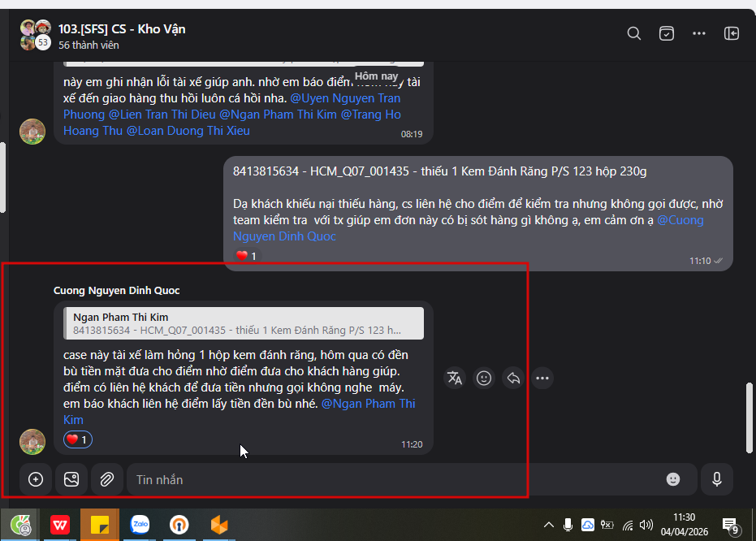Open heart reaction on 11:20 message
The width and height of the screenshot is (756, 541).
point(78,439)
